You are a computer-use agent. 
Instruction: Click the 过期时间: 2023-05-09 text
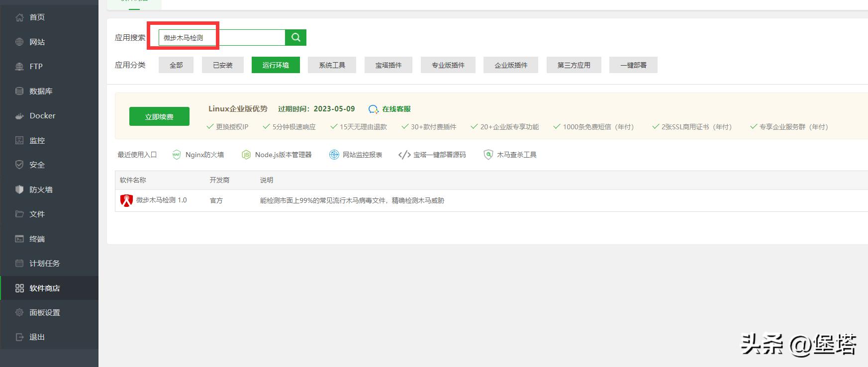(x=316, y=109)
